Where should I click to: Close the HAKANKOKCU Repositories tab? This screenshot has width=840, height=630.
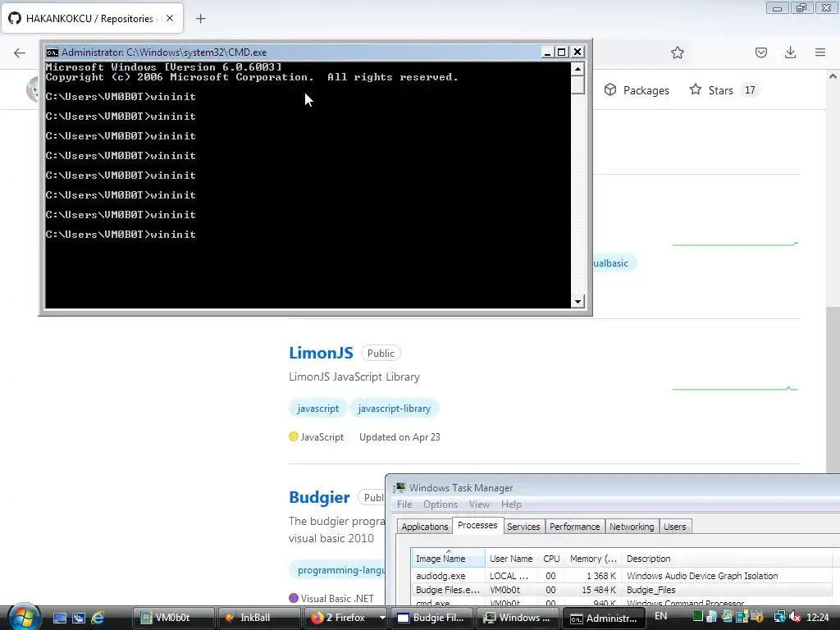pos(170,18)
